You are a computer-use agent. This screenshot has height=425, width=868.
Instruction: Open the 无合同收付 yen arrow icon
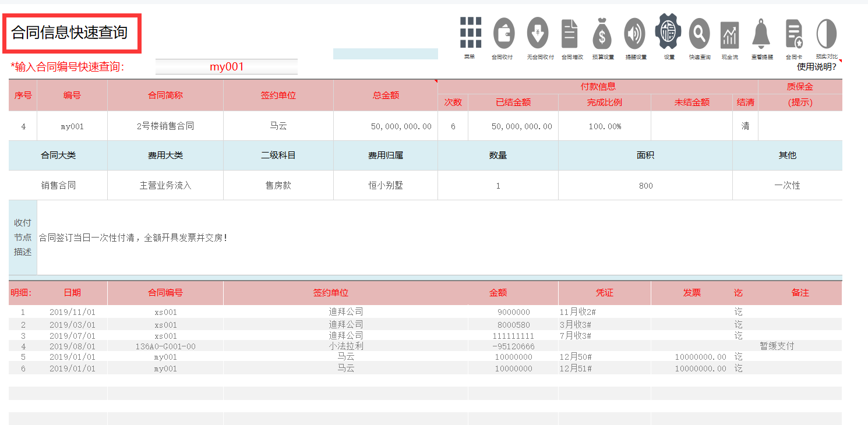[x=538, y=33]
